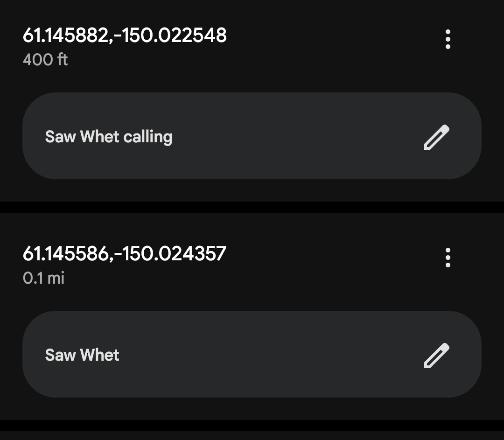
Task: Select the 61.145586,-150.024357 coordinates title
Action: [x=124, y=254]
